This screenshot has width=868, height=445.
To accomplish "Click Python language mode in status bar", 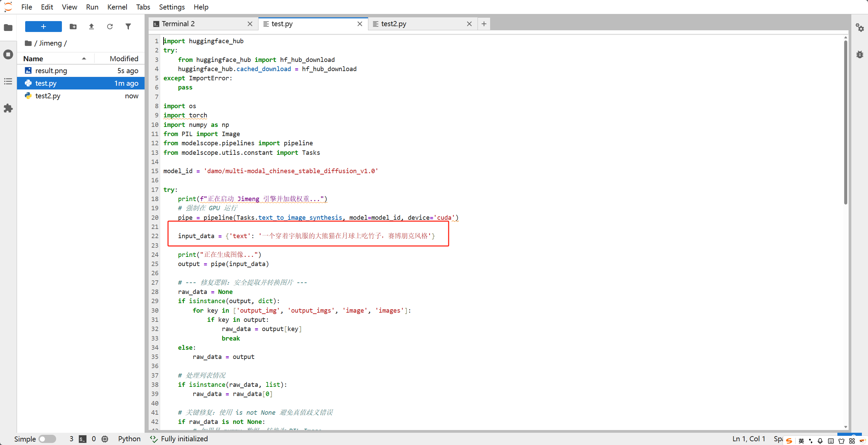I will [x=129, y=439].
